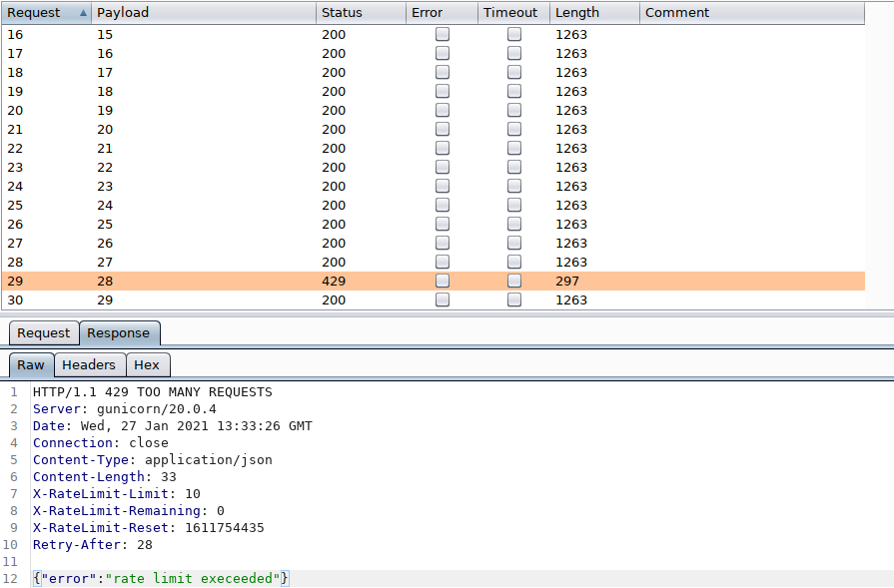894x588 pixels.
Task: Click payload value 22
Action: pos(105,167)
